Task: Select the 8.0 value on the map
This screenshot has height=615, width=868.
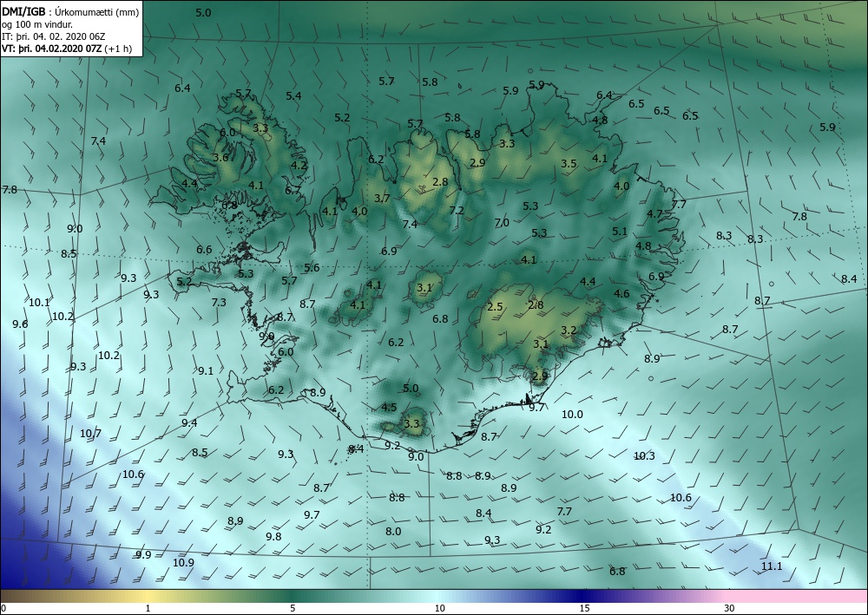Action: point(393,532)
